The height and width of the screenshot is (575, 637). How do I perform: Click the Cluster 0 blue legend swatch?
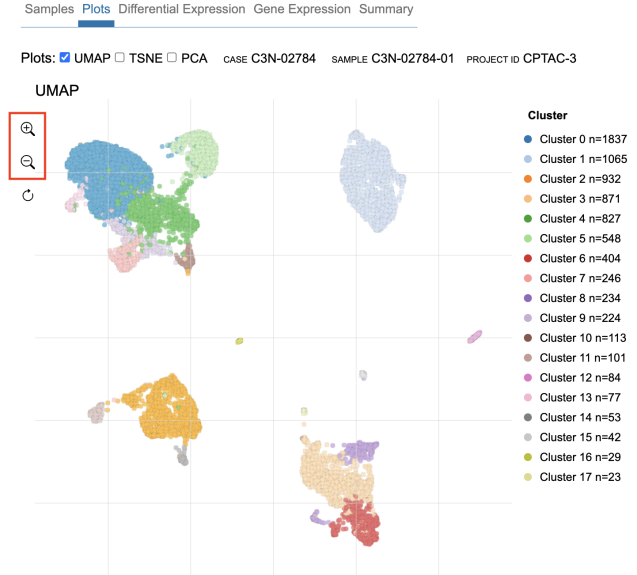527,138
